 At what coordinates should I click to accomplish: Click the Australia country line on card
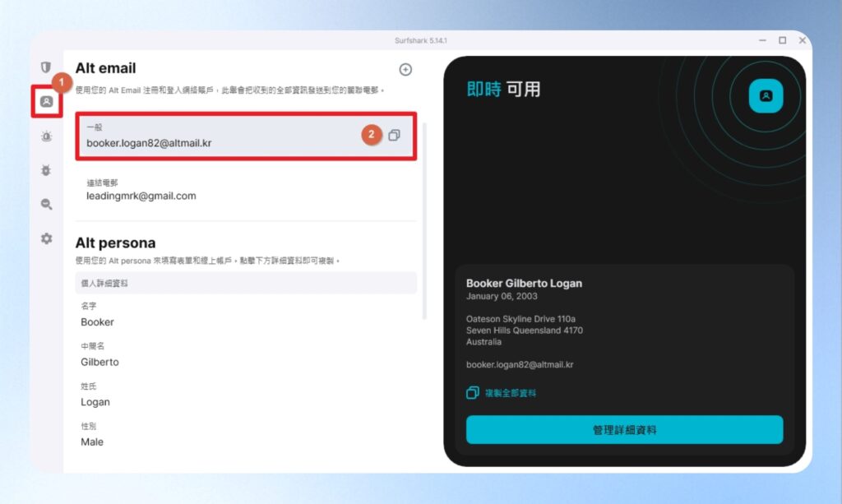click(x=483, y=342)
